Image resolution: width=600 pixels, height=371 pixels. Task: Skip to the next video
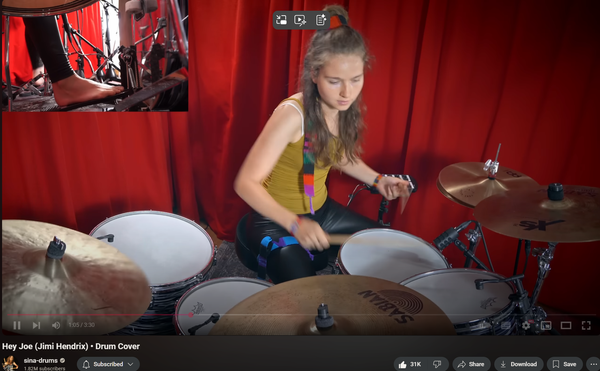[x=36, y=325]
